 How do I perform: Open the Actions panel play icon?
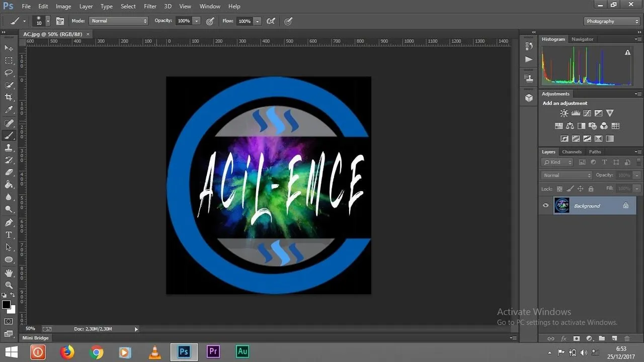pos(529,59)
